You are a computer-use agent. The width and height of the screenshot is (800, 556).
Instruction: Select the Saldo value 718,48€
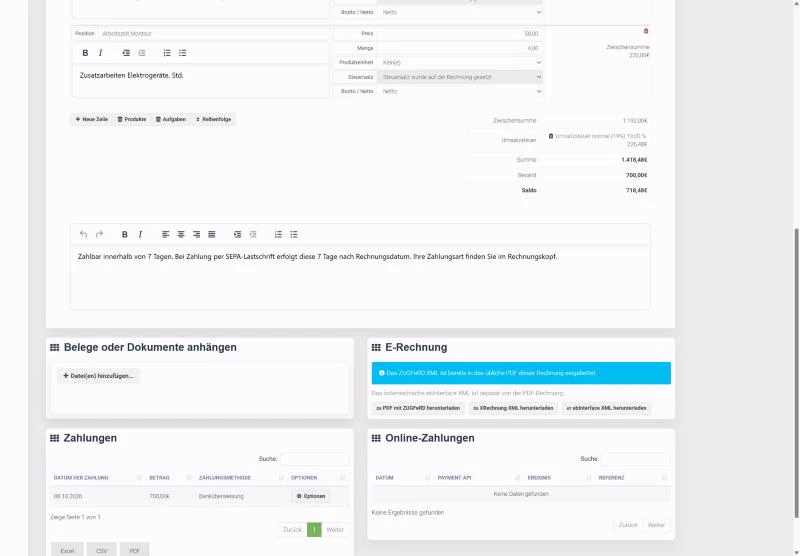pyautogui.click(x=636, y=190)
